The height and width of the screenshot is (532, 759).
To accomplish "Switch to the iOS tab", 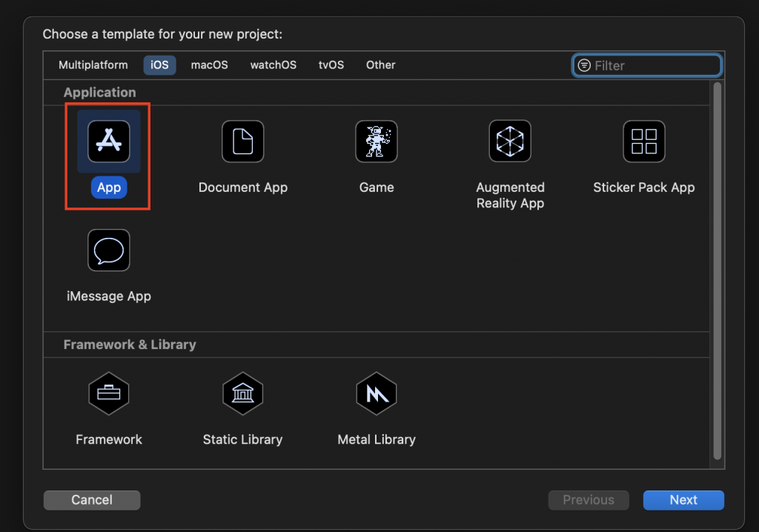I will coord(159,65).
